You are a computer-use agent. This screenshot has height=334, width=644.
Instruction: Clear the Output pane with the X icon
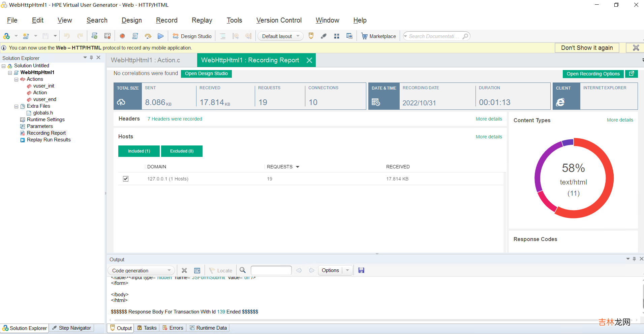pyautogui.click(x=184, y=270)
